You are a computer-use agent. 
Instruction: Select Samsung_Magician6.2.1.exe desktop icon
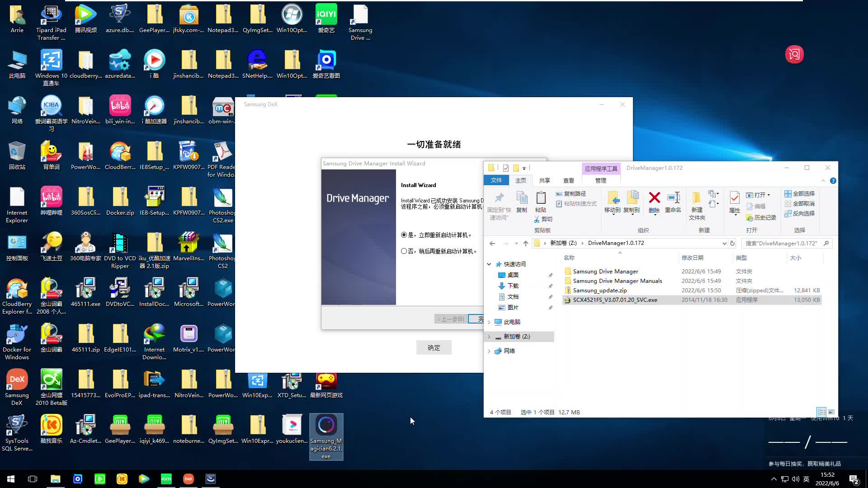[326, 436]
